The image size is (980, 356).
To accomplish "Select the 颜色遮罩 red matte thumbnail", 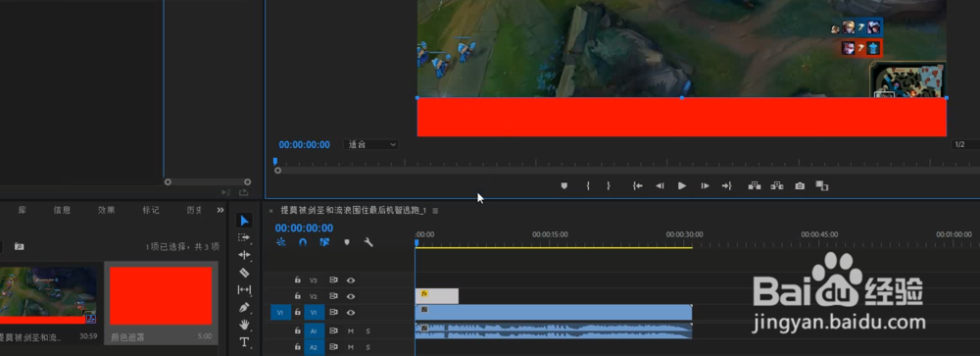I will pyautogui.click(x=161, y=296).
